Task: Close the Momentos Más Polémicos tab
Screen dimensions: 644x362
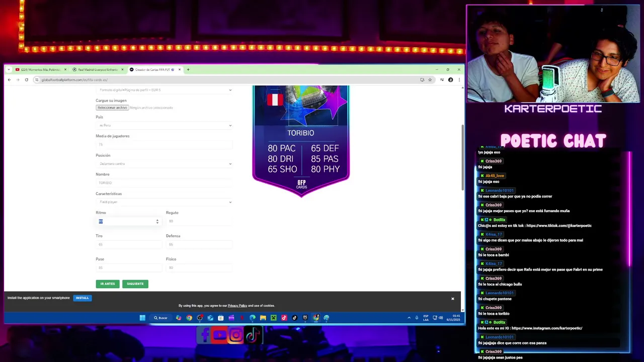Action: (x=65, y=69)
